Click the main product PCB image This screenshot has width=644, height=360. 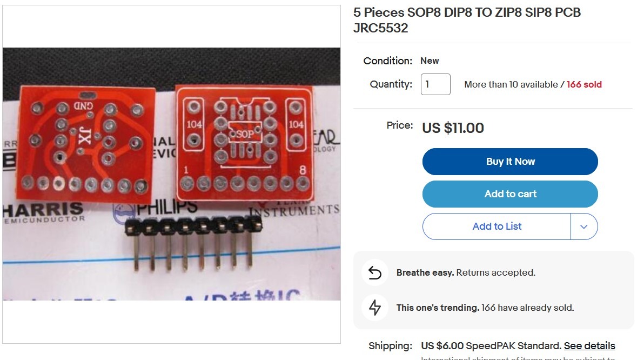(171, 174)
